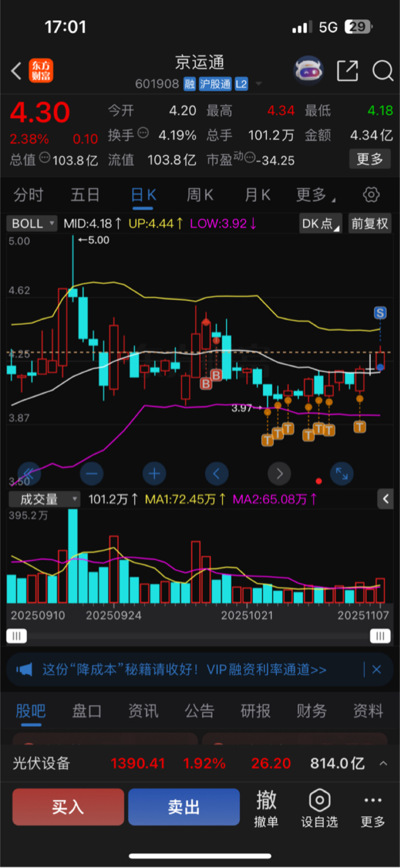Open 公告 tab
400x868 pixels.
[199, 711]
